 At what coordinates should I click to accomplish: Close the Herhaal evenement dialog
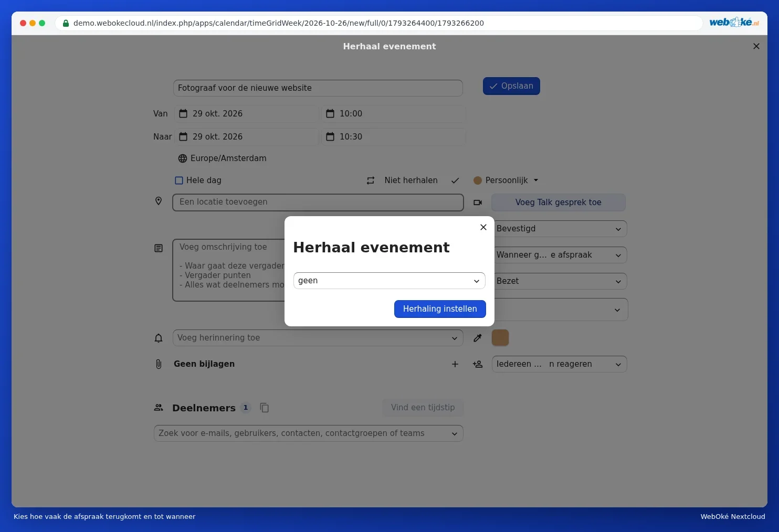click(483, 227)
